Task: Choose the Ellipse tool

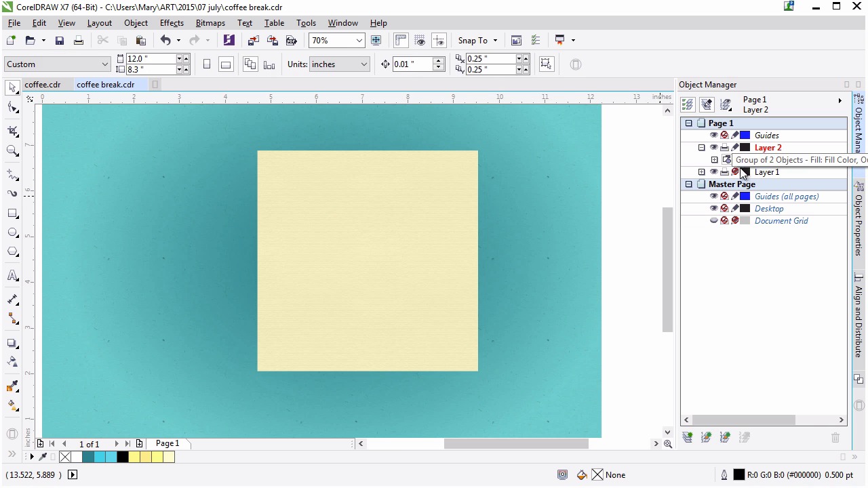Action: [12, 232]
